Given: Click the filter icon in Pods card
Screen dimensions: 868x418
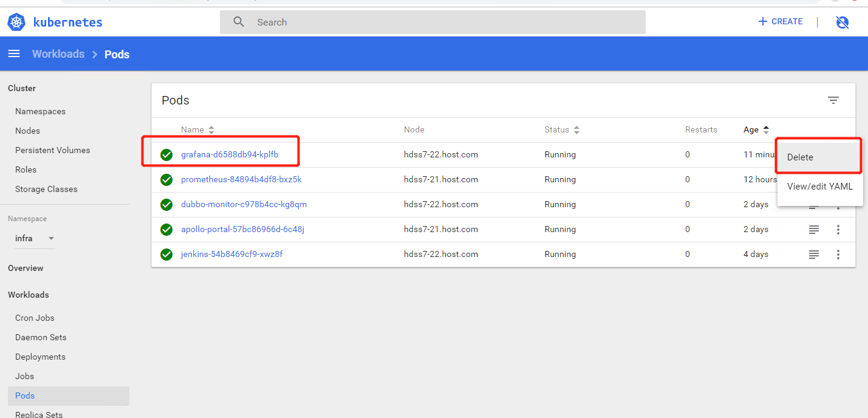Looking at the screenshot, I should (x=833, y=100).
